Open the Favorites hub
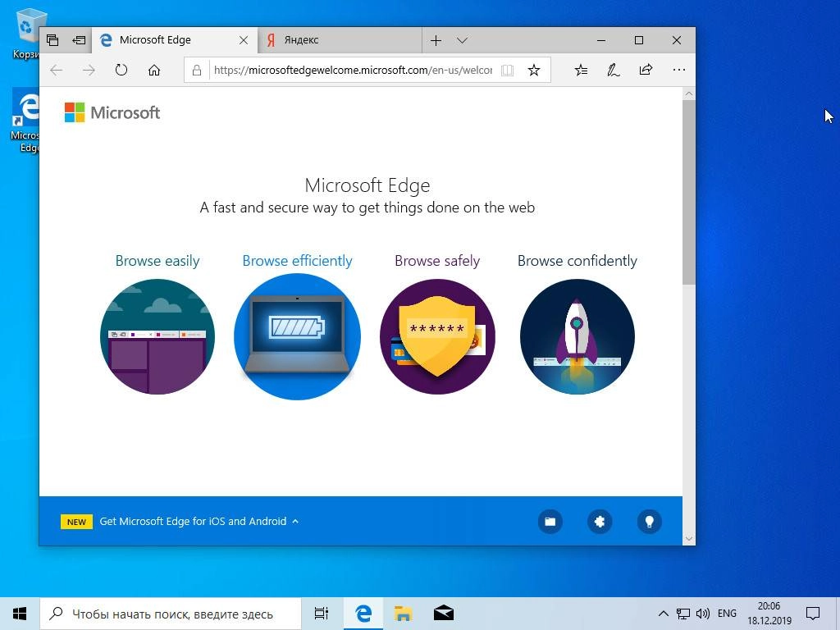 tap(582, 71)
